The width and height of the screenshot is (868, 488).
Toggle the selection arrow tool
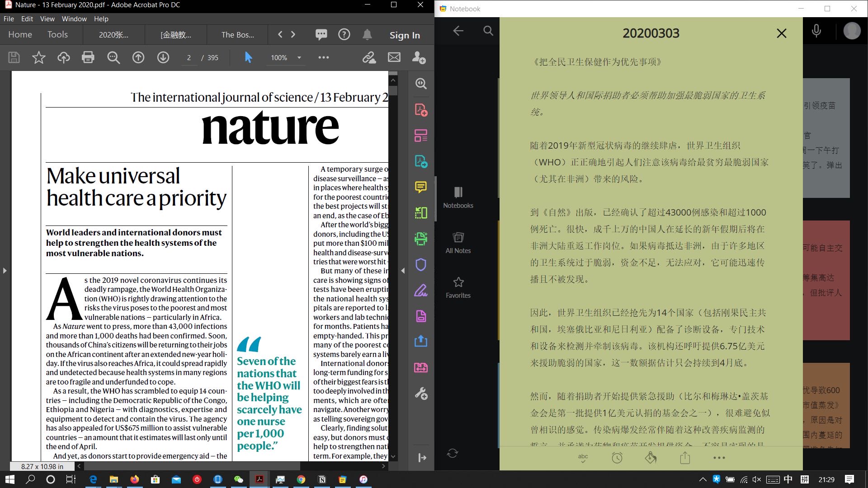click(248, 57)
